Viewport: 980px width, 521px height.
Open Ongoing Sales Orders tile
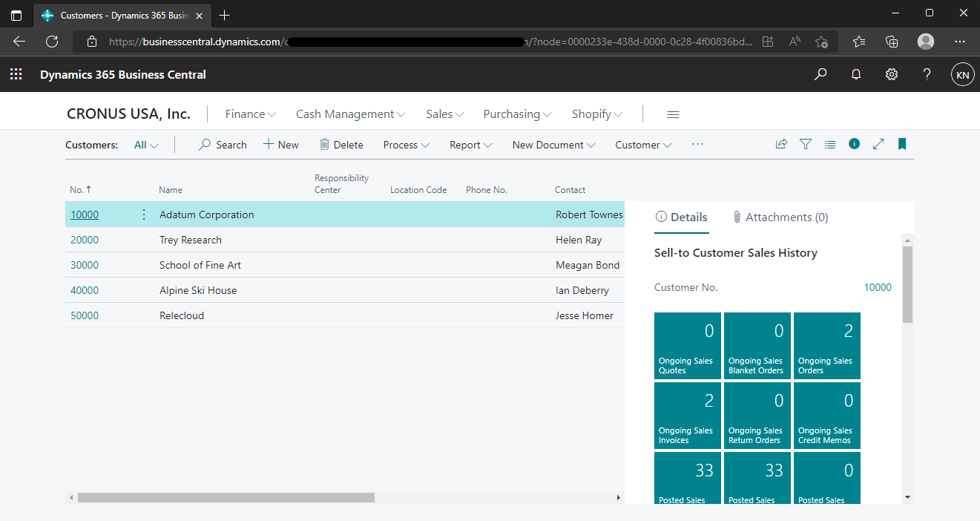click(827, 346)
